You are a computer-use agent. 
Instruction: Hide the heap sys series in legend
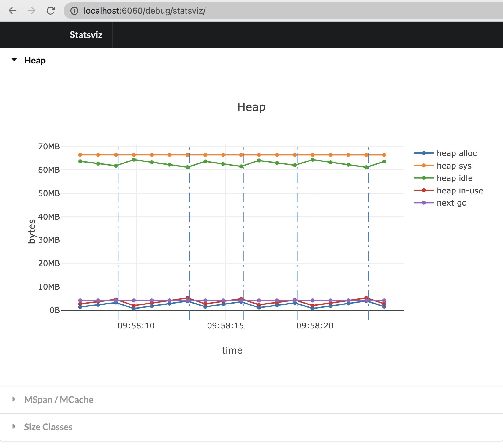(454, 166)
